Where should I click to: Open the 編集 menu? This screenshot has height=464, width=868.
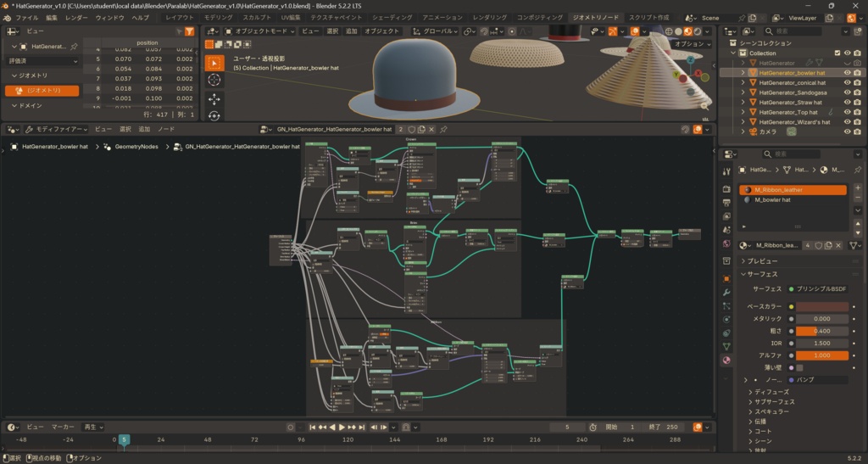52,18
